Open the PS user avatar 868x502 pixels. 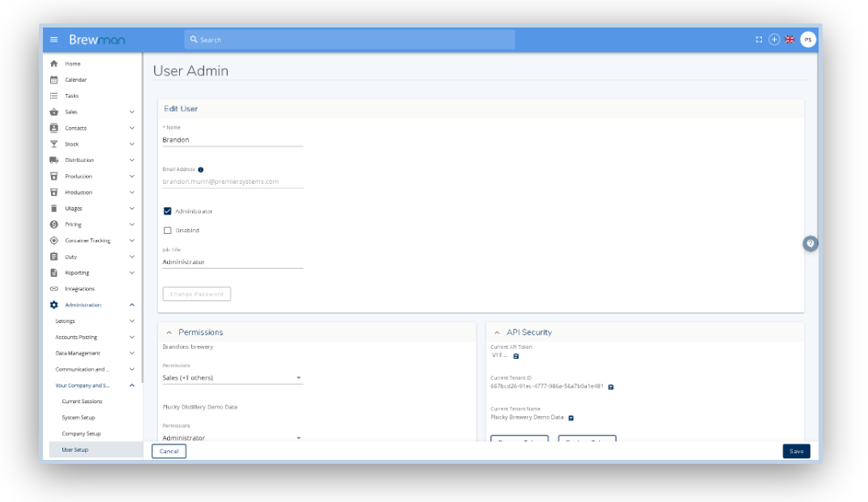pyautogui.click(x=807, y=39)
